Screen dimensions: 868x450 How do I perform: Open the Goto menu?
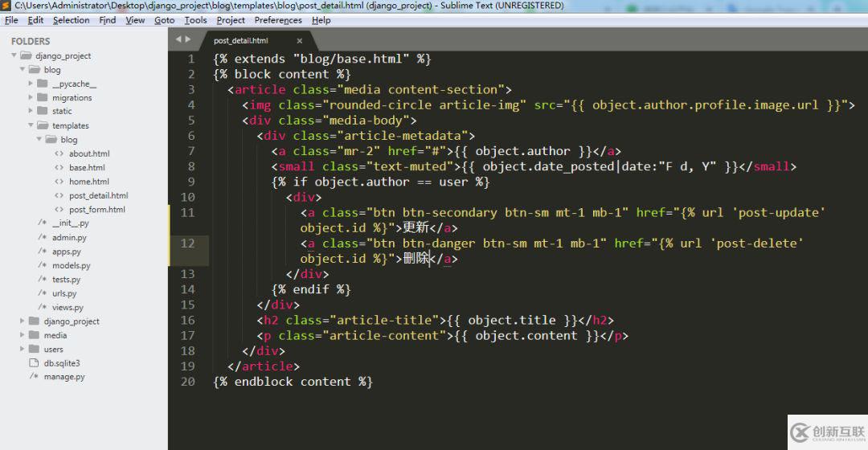[x=165, y=20]
